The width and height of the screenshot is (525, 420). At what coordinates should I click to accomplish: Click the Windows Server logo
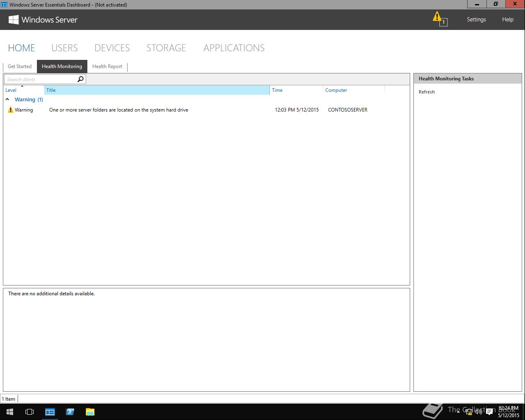click(x=43, y=20)
